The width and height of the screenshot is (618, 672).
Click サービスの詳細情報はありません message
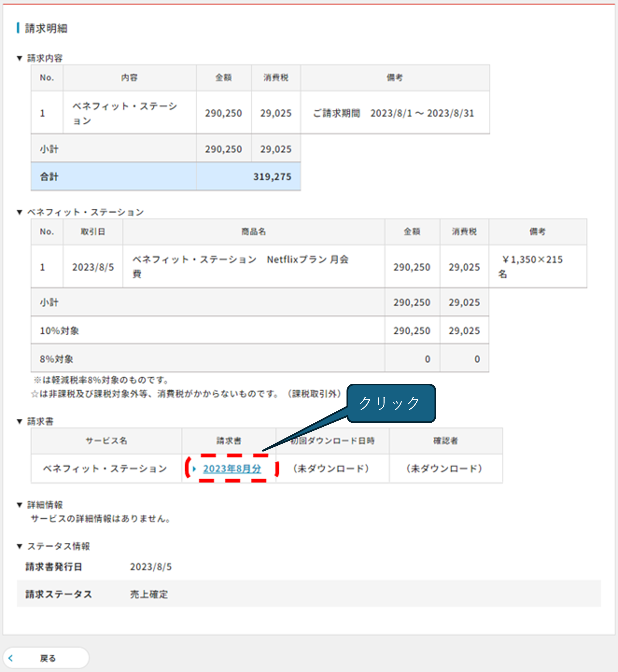(x=101, y=519)
